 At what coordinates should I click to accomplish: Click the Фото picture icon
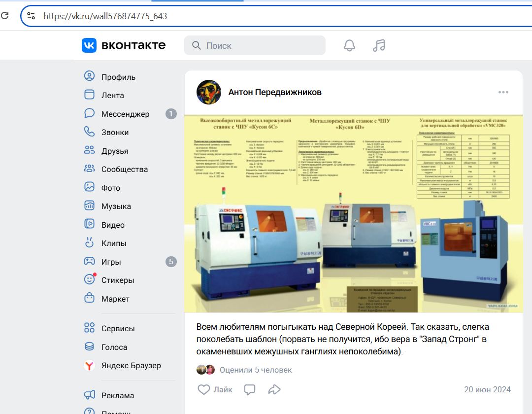(x=89, y=187)
